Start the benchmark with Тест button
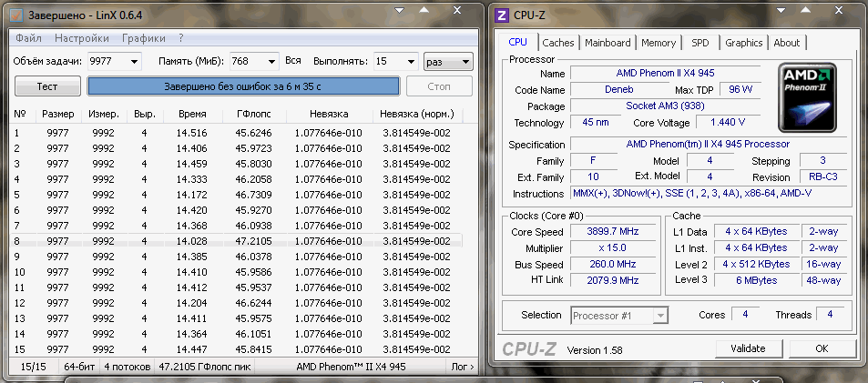Viewport: 868px width, 383px height. (x=47, y=86)
